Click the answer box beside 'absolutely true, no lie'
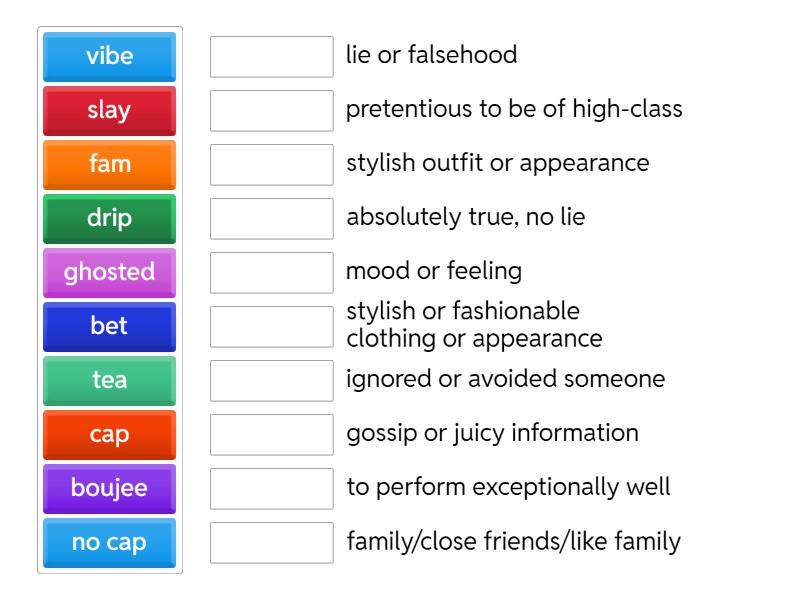Screen dimensions: 800x600 click(271, 218)
